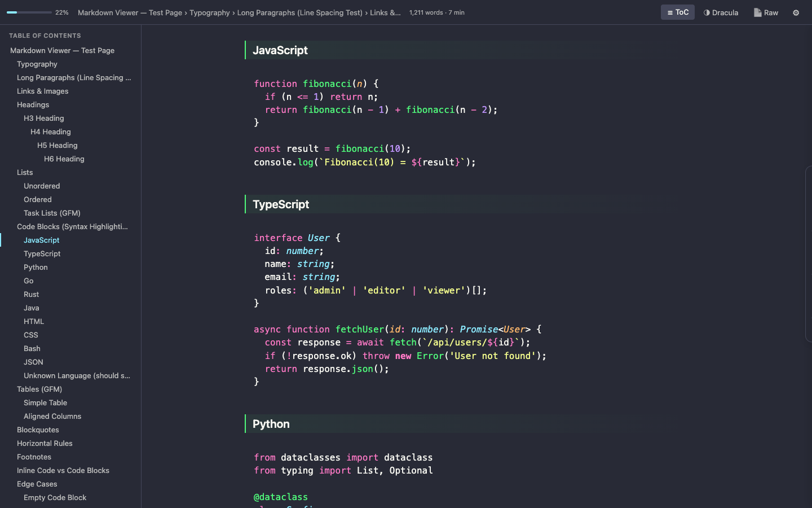The width and height of the screenshot is (812, 508).
Task: Open "Task Lists (GFM)" from the sidebar
Action: pyautogui.click(x=52, y=213)
